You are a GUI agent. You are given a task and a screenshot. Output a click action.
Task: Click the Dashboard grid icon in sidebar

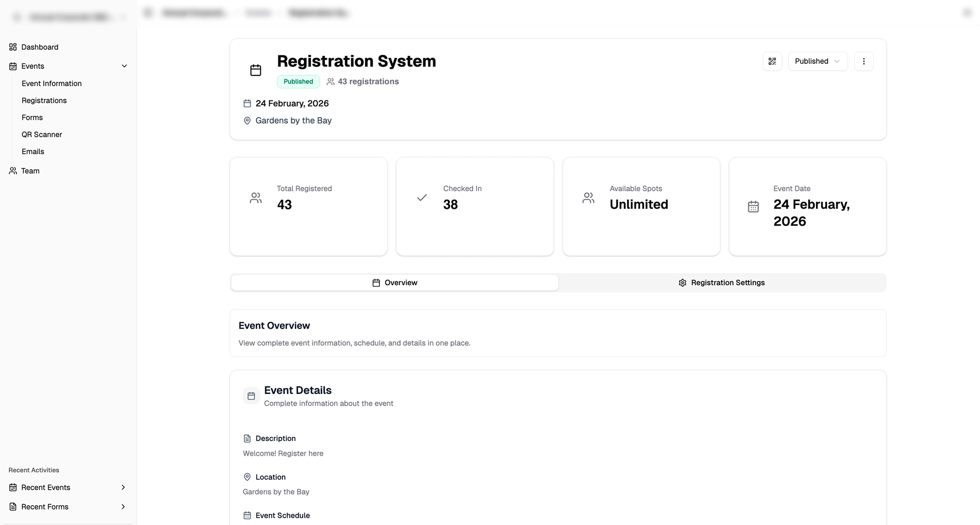click(12, 46)
